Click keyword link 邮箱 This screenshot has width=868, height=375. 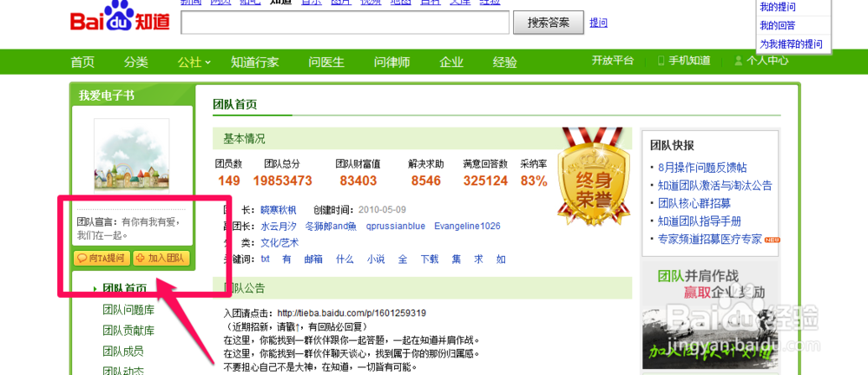click(312, 259)
